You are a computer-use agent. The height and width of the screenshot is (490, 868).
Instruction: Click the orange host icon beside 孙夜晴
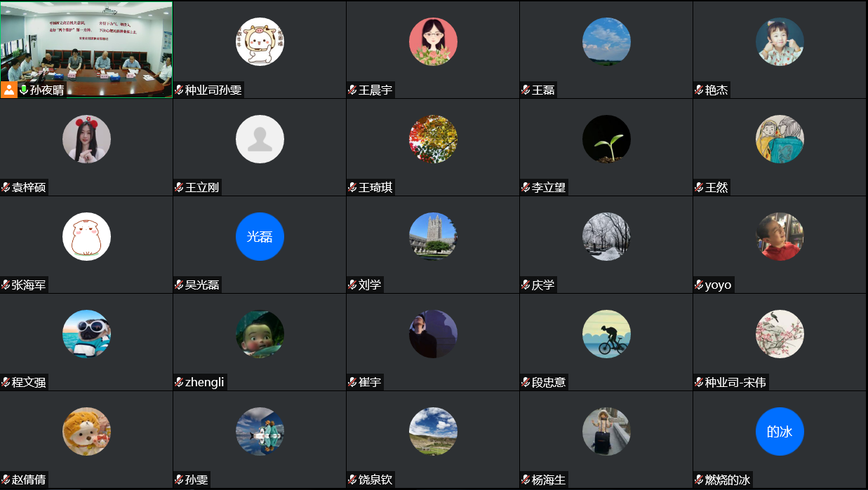click(x=9, y=90)
